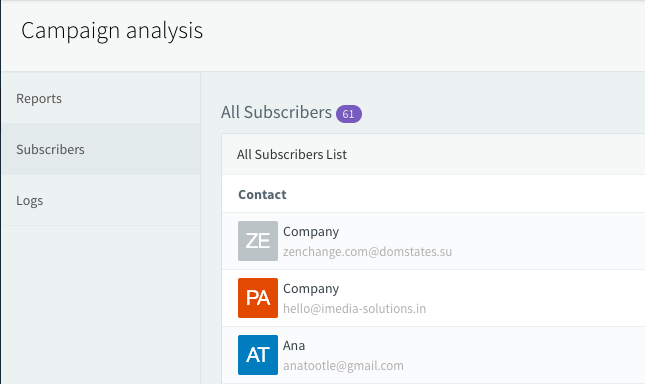This screenshot has height=384, width=645.
Task: Click the All Subscribers List panel header
Action: [433, 155]
